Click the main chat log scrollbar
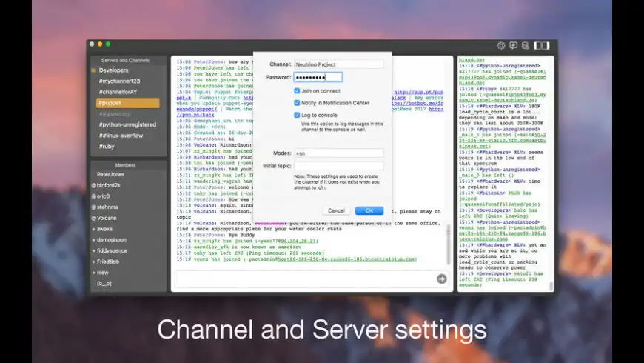 point(449,244)
